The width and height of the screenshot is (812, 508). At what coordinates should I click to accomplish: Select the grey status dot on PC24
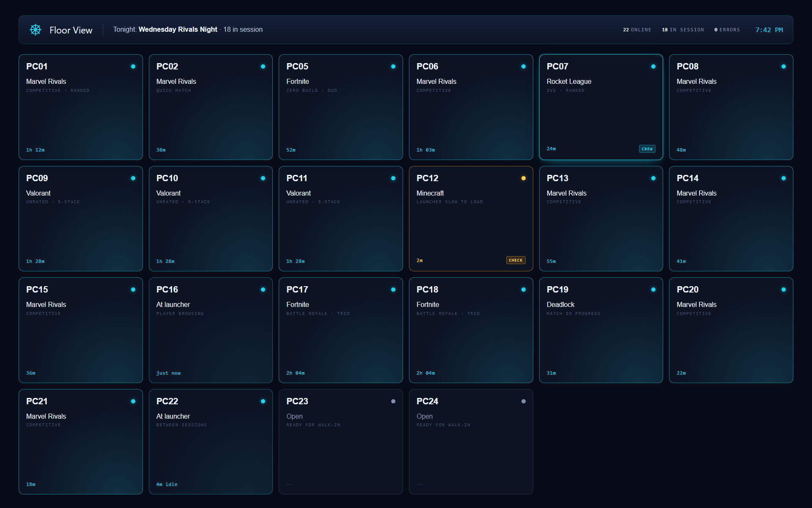524,401
